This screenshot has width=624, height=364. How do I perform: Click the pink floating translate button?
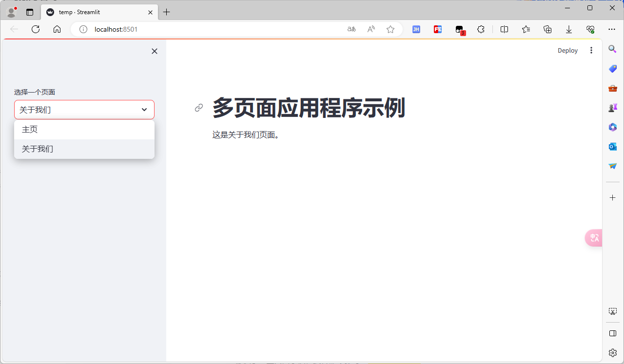[594, 238]
